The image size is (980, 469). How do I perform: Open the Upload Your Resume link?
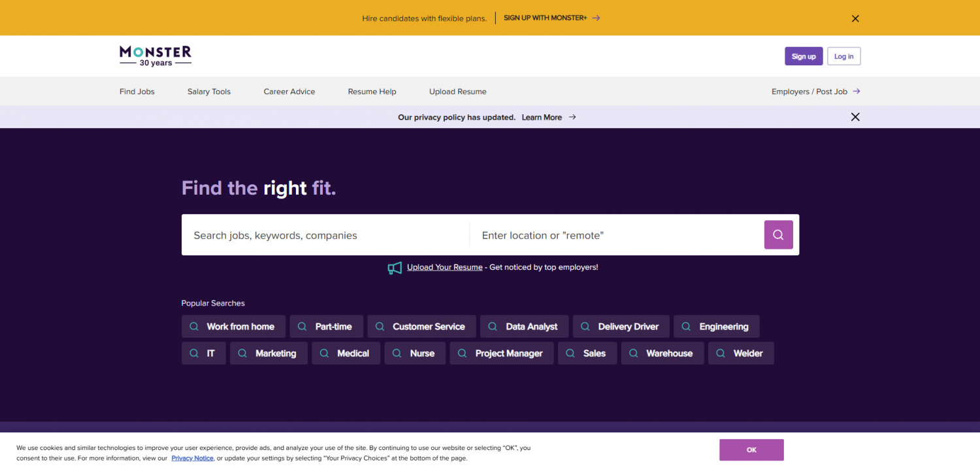tap(445, 267)
